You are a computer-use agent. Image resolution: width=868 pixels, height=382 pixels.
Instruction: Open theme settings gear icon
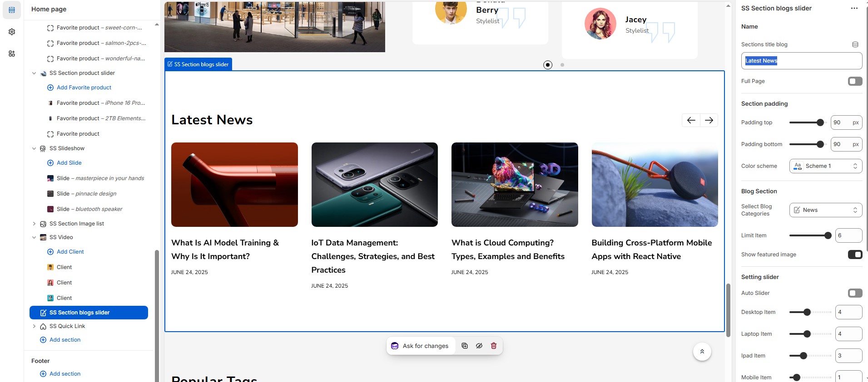click(12, 32)
